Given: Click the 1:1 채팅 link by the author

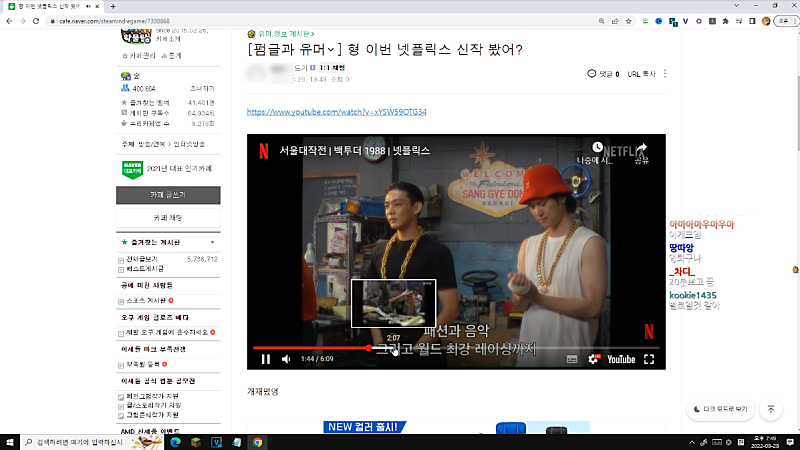Looking at the screenshot, I should (332, 67).
